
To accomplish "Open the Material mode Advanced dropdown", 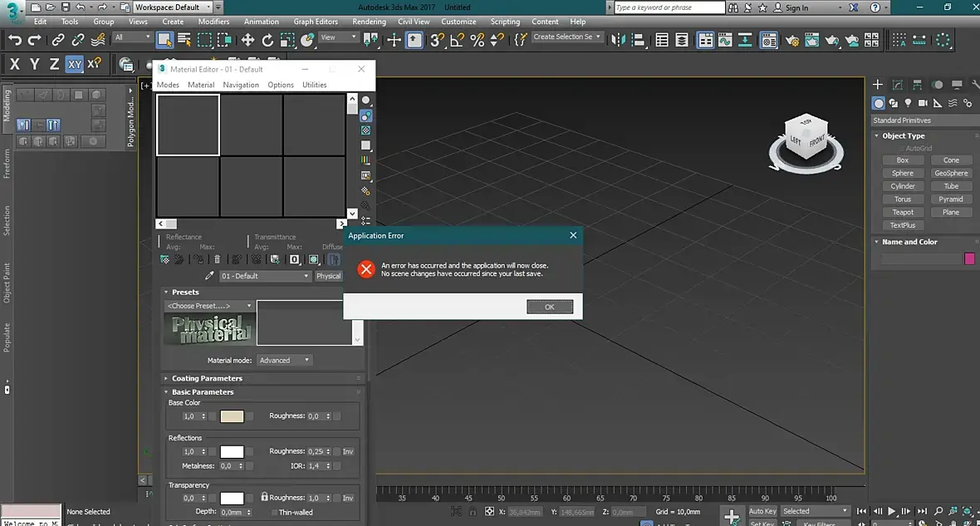I will [284, 361].
